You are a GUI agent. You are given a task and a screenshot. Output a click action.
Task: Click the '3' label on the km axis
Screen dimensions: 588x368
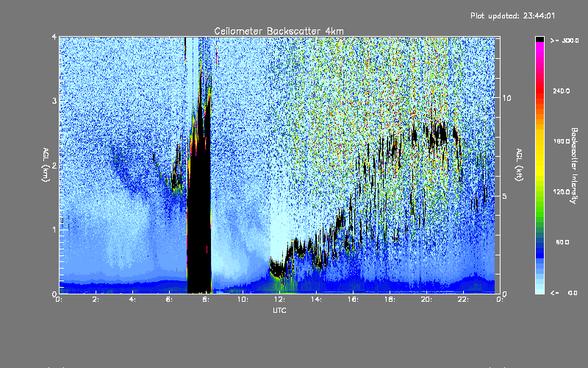click(54, 101)
